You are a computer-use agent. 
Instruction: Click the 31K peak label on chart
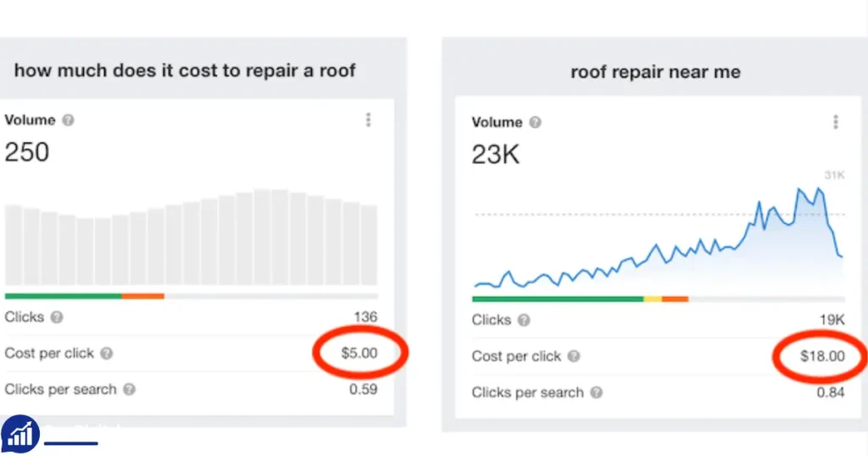[x=834, y=175]
